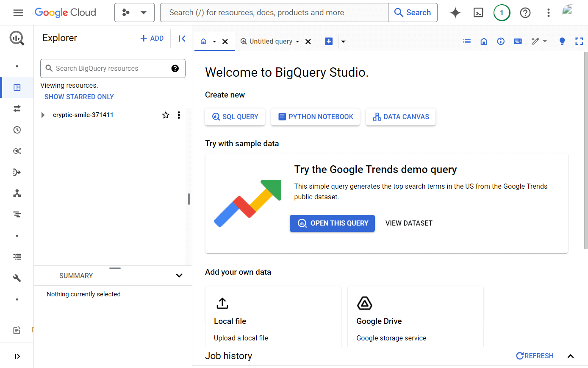Open the three-node network sidebar icon
The image size is (588, 368).
(x=17, y=193)
